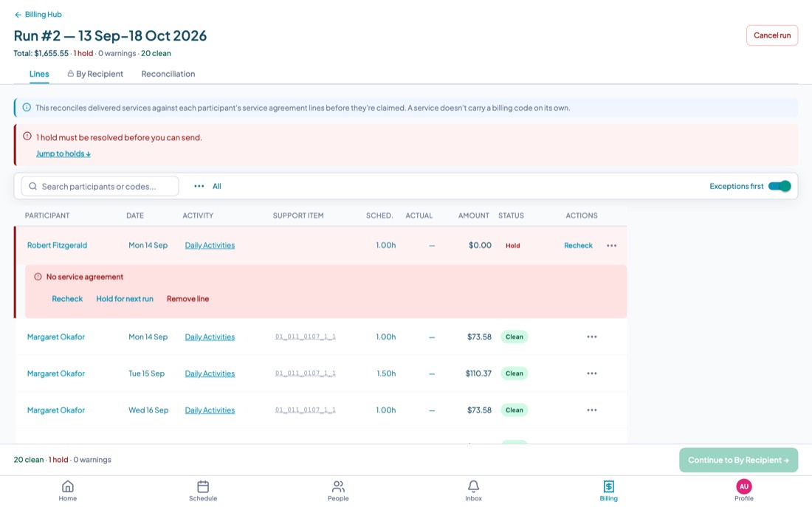Open the By Recipient tab

click(x=95, y=74)
